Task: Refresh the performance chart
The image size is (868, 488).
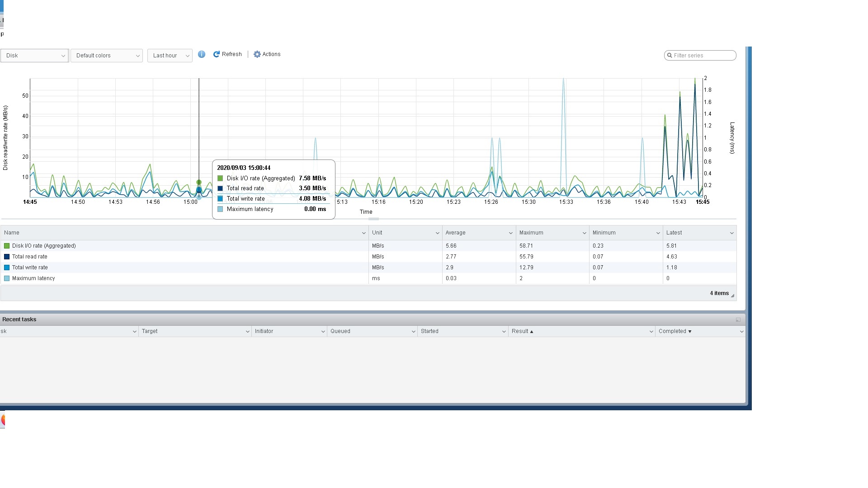Action: pyautogui.click(x=227, y=54)
